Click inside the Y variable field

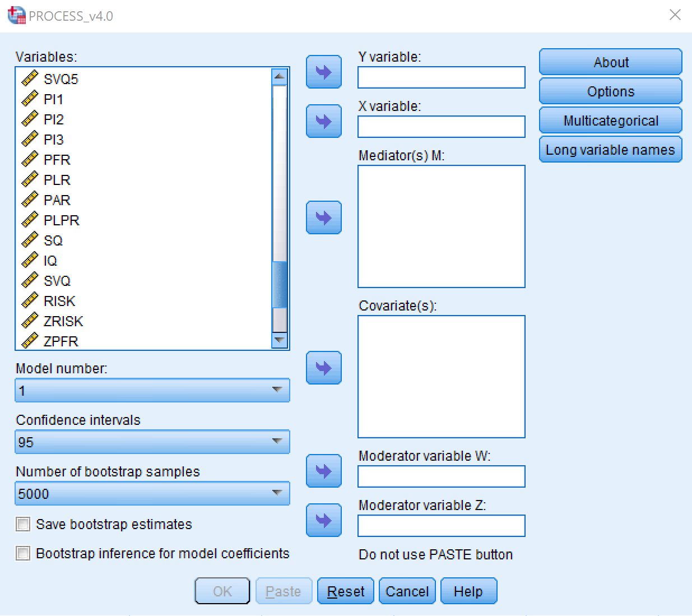pyautogui.click(x=440, y=77)
